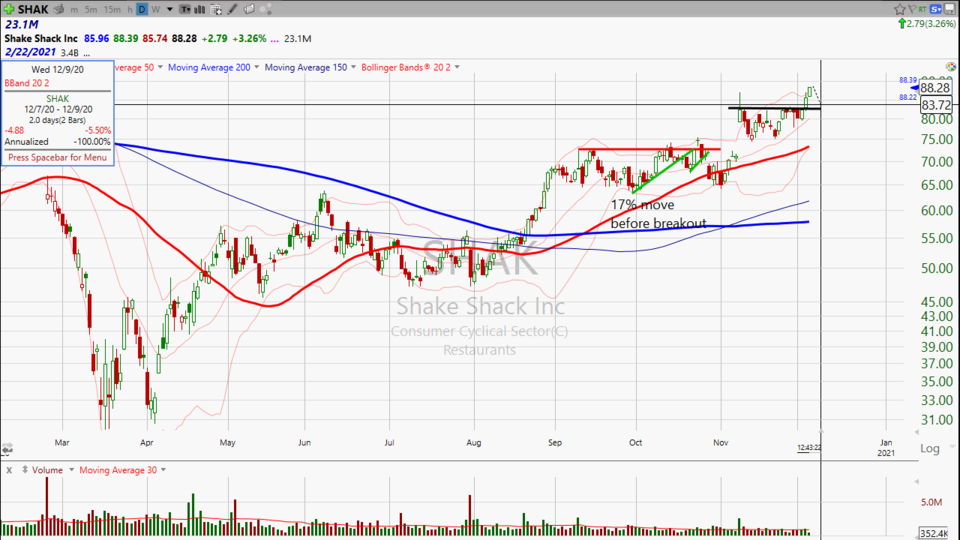960x540 pixels.
Task: Flag the symbol with the flag icon
Action: 912,9
